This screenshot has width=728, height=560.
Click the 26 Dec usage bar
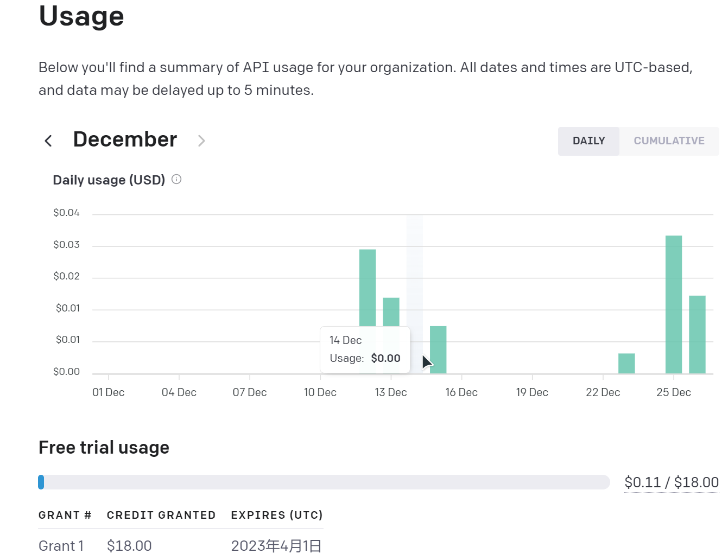click(697, 334)
